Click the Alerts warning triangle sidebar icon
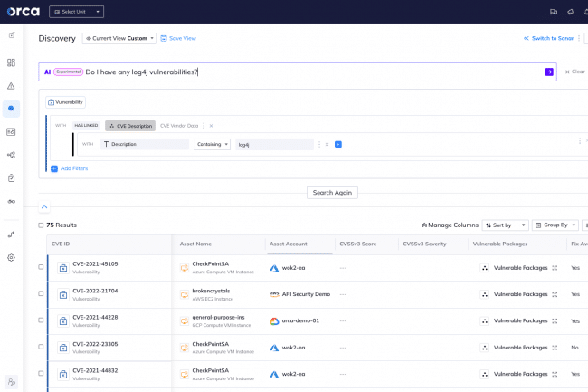The width and height of the screenshot is (588, 392). click(x=11, y=86)
